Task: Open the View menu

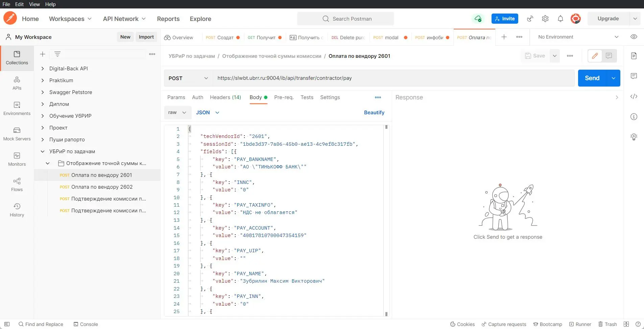Action: [x=34, y=4]
